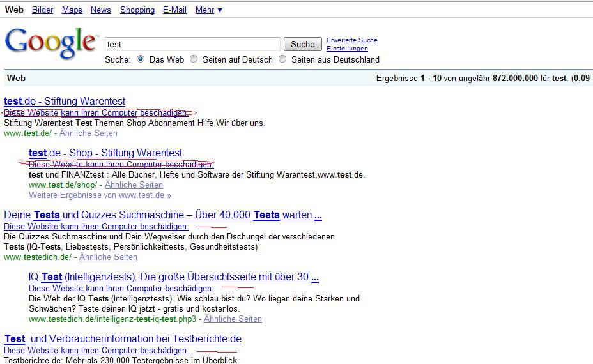
Task: Open the Bilder search link
Action: pyautogui.click(x=42, y=10)
